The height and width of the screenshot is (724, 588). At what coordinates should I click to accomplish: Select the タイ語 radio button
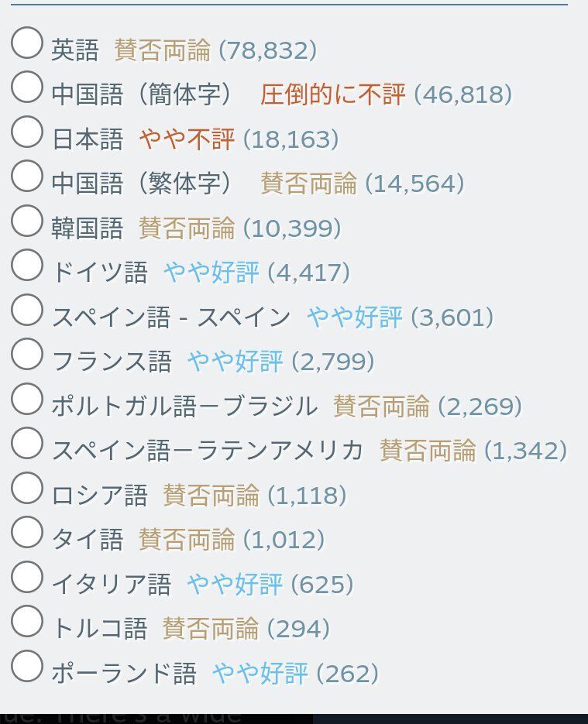27,532
